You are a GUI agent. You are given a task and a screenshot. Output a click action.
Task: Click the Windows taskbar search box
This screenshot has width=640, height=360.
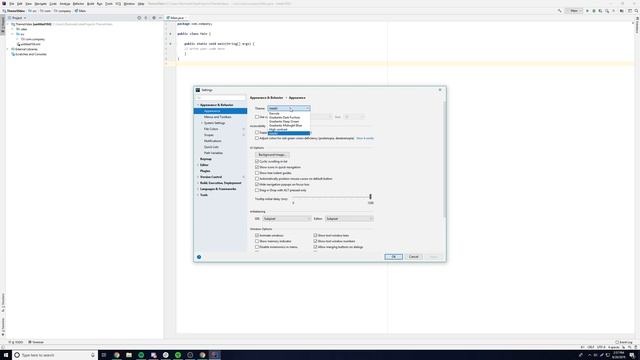(54, 355)
